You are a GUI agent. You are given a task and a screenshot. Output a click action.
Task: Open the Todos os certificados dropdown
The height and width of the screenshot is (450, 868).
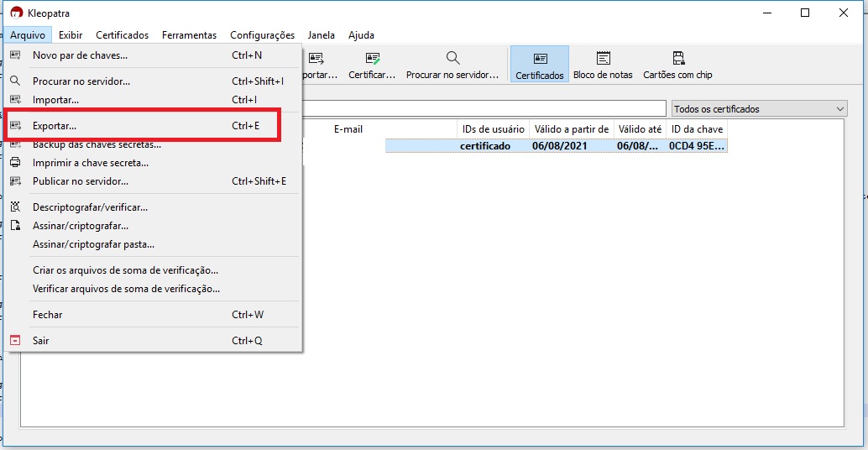coord(760,109)
